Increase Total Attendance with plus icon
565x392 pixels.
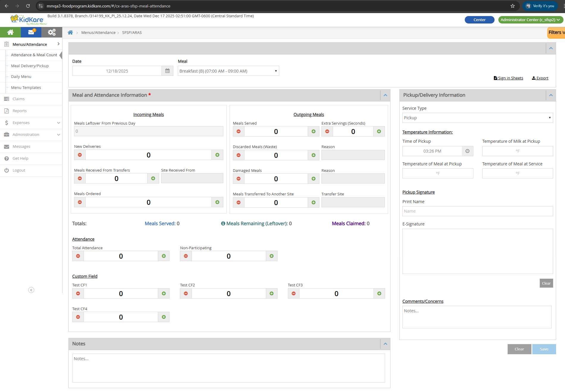coord(164,256)
